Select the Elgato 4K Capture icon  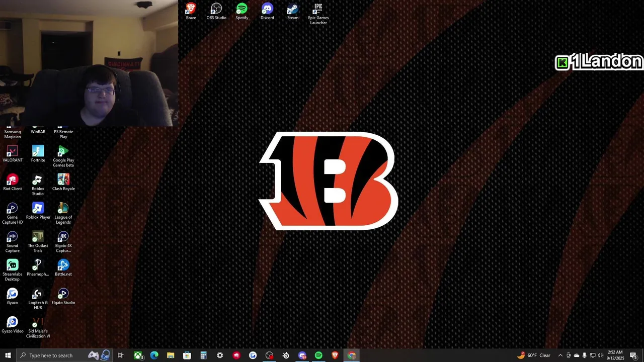tap(63, 242)
